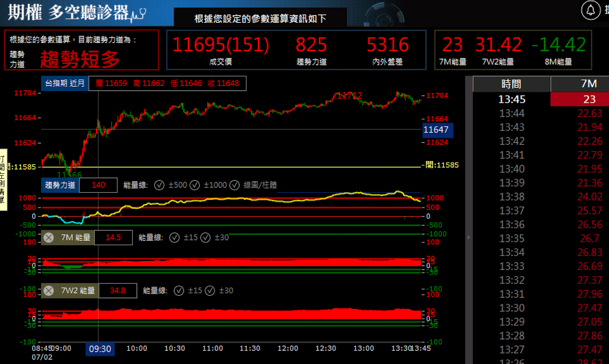Click 成交價 value 11695(151)
This screenshot has height=364, width=609.
(x=221, y=45)
